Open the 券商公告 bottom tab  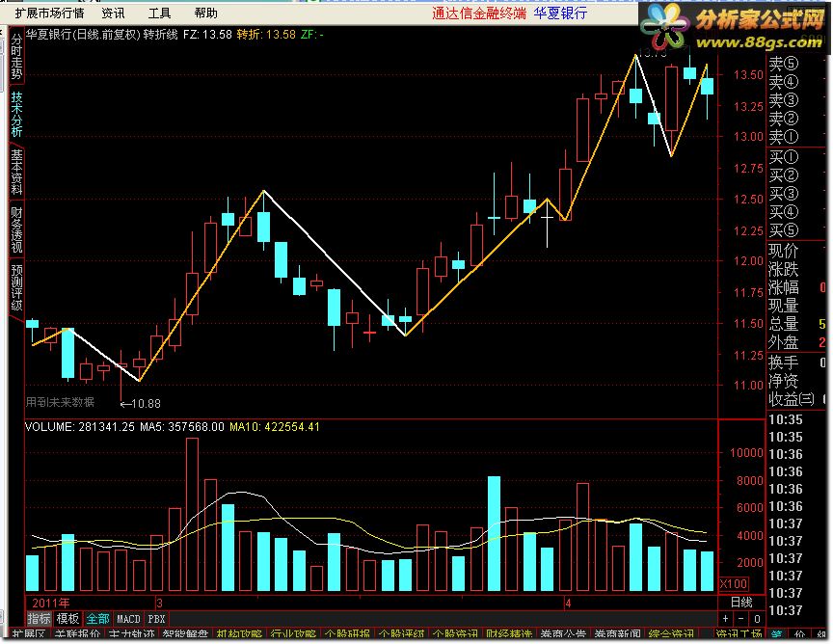tap(564, 634)
